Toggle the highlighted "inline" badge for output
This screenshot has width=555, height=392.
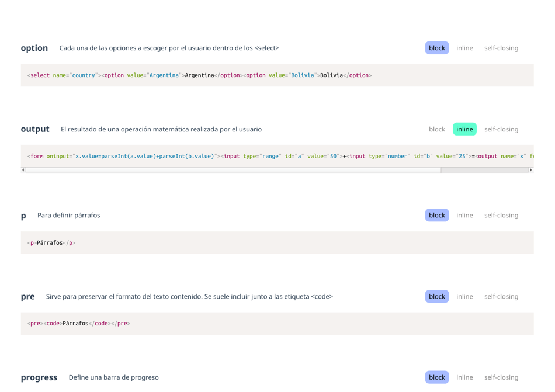point(464,129)
